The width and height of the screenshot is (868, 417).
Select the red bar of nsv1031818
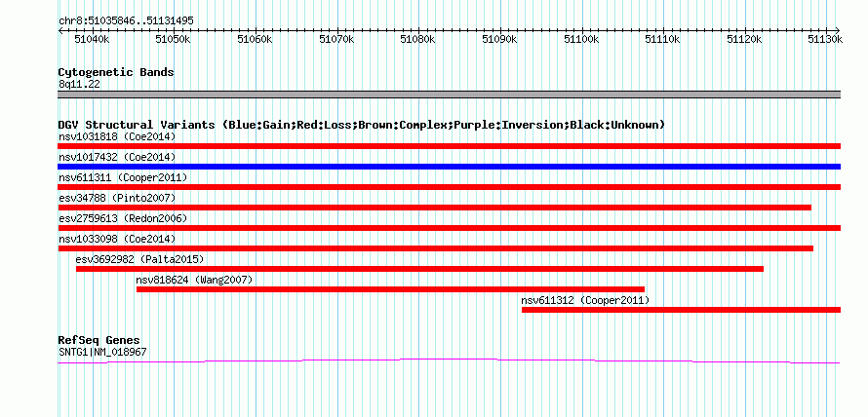[x=449, y=146]
